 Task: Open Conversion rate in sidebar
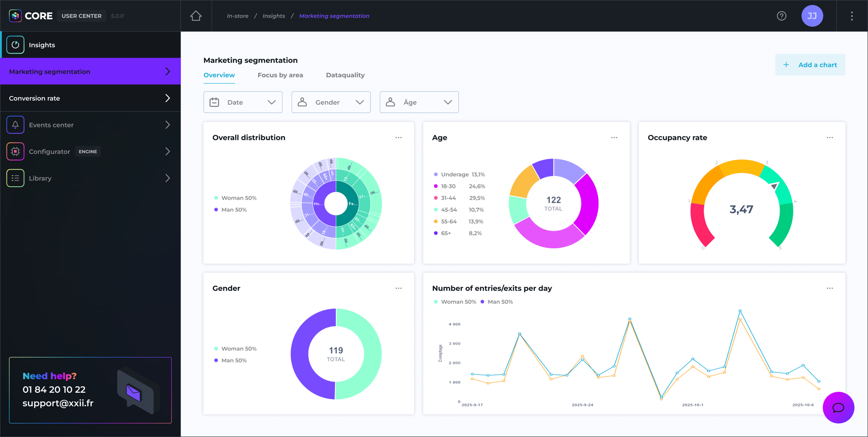[90, 99]
